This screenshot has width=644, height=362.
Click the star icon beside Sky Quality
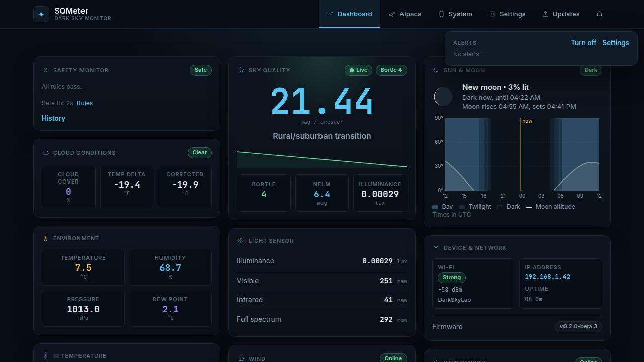click(240, 70)
